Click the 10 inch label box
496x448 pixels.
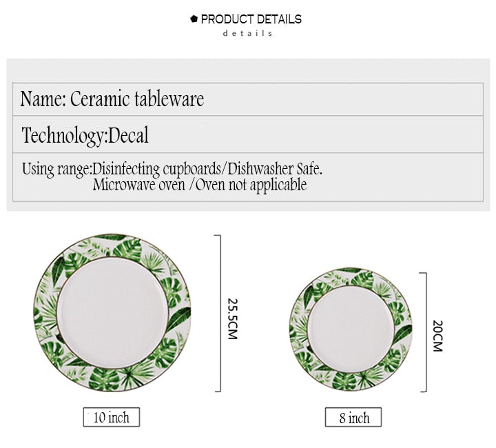point(112,417)
